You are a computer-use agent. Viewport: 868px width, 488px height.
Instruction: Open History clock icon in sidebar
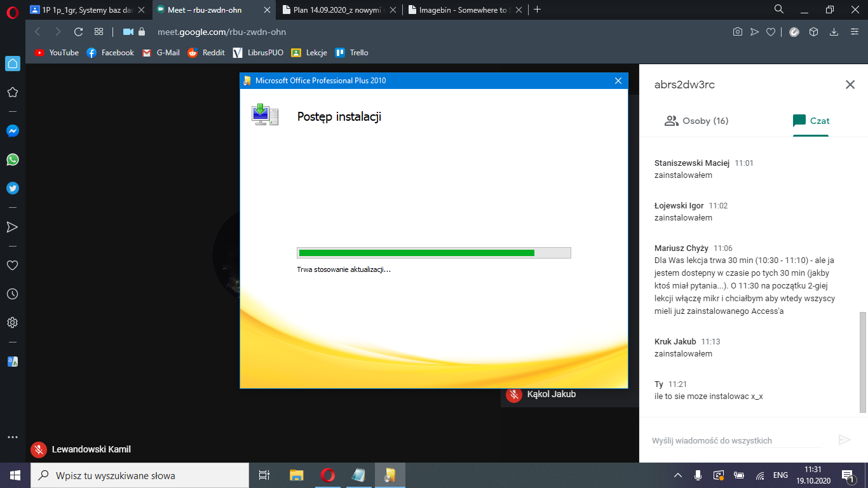(12, 294)
